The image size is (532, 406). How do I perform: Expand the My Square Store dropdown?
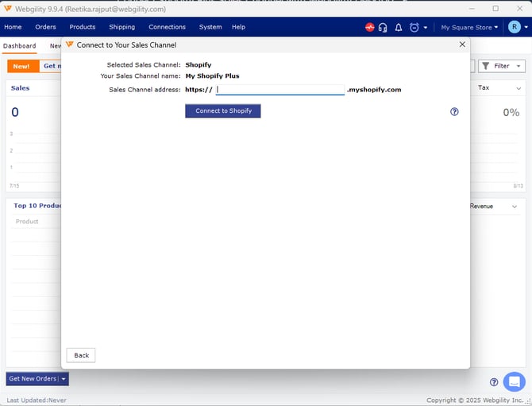[470, 27]
